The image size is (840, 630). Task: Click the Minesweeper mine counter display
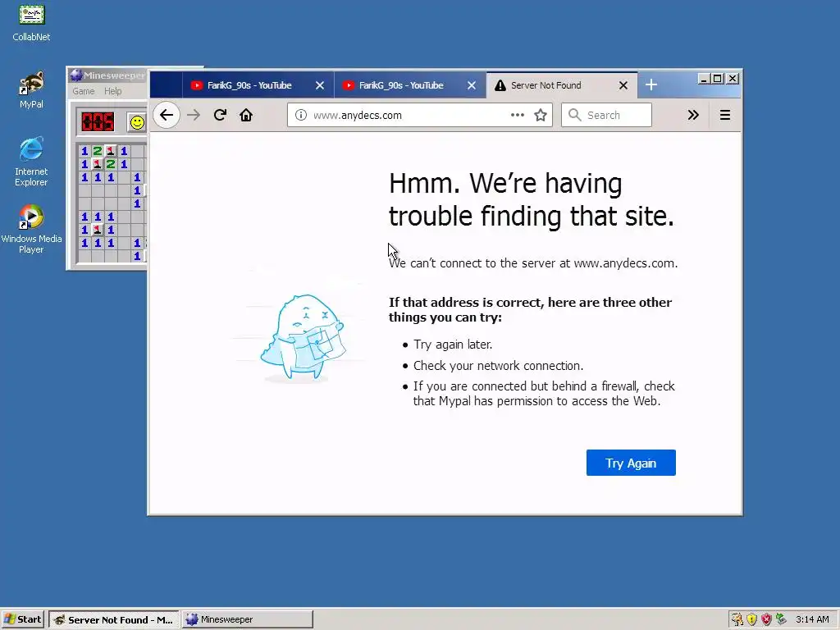coord(98,122)
